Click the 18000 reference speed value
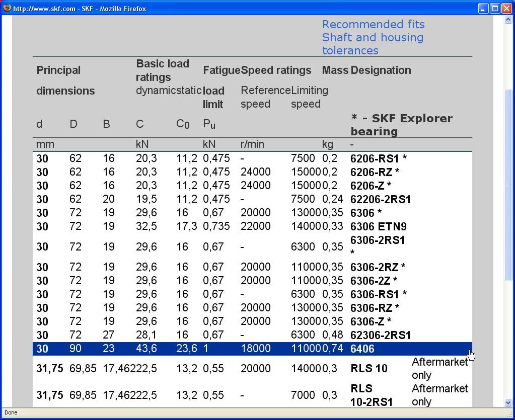515x420 pixels. coord(256,349)
